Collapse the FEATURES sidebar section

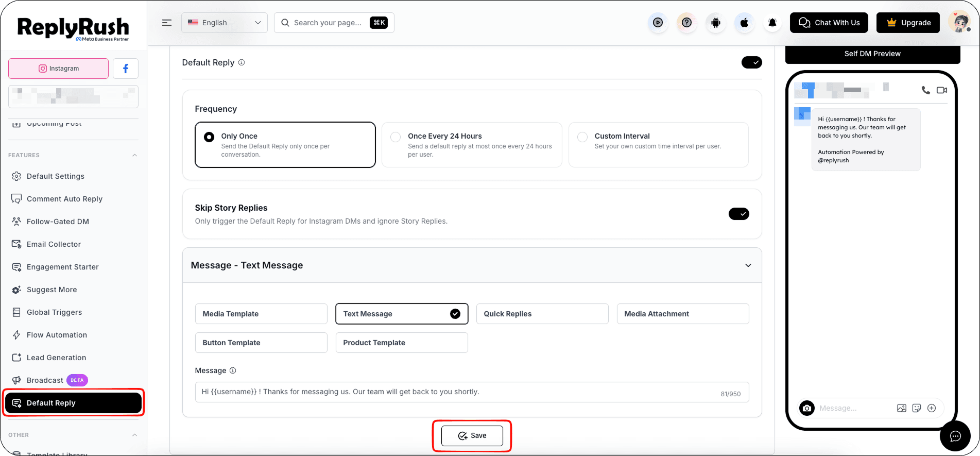coord(135,155)
